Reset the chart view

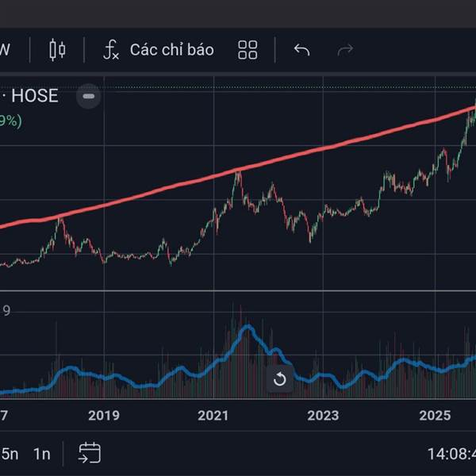point(279,379)
